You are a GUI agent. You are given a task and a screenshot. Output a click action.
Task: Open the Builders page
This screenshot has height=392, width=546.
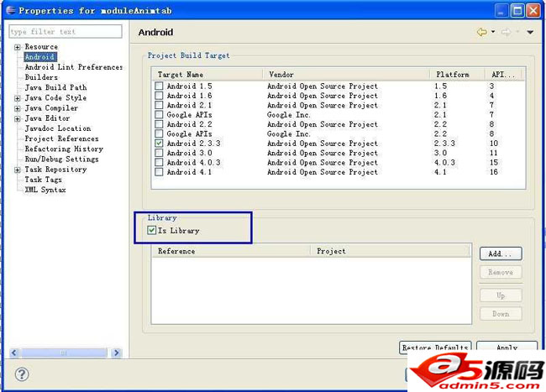(41, 77)
